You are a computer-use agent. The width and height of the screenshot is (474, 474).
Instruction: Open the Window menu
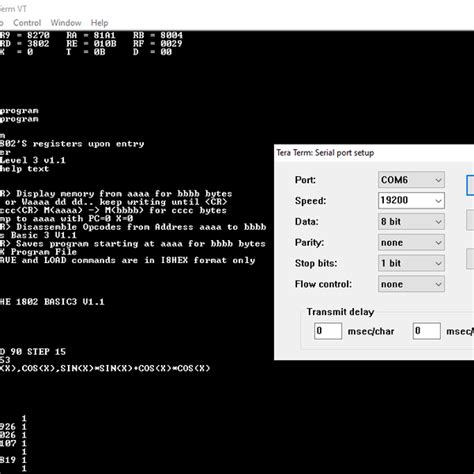66,23
